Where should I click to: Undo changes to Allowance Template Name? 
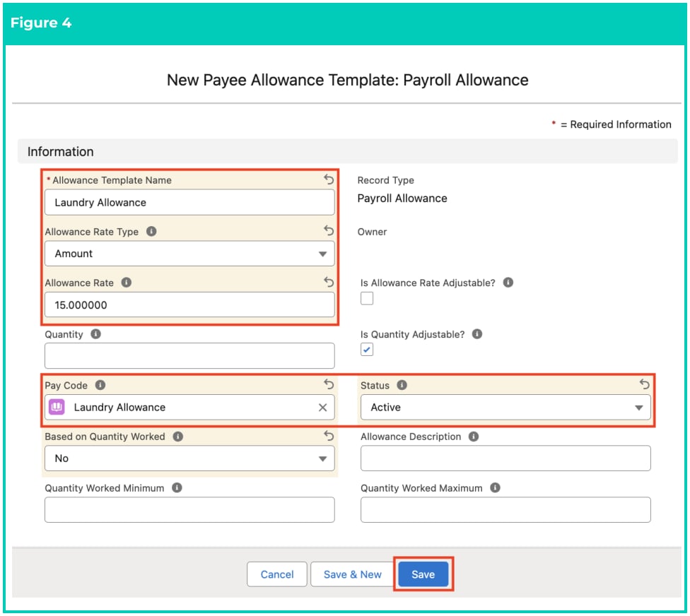pyautogui.click(x=329, y=179)
